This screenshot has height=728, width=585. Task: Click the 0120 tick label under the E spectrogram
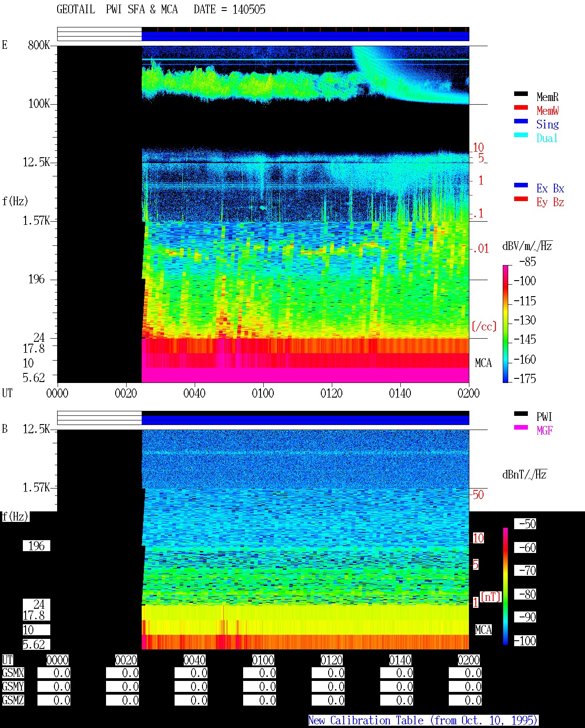click(x=331, y=393)
